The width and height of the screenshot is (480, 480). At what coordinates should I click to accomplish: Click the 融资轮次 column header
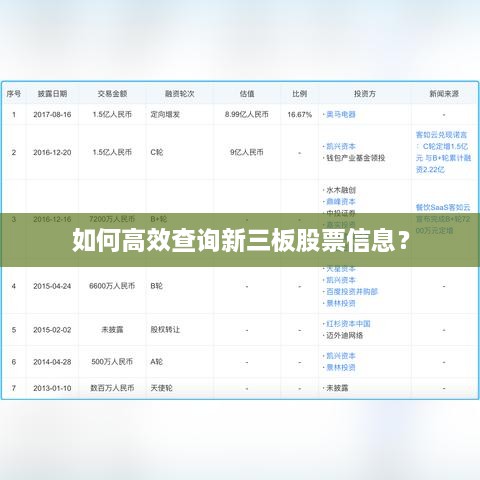click(179, 94)
